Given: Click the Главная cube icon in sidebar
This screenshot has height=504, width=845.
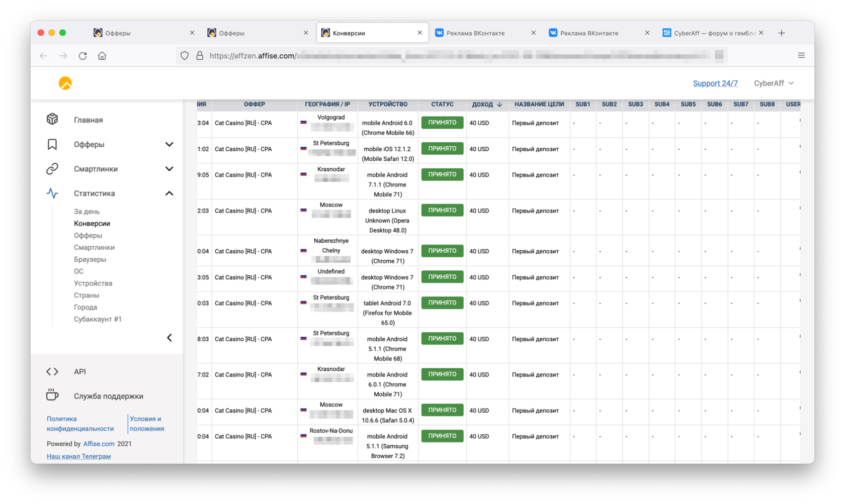Looking at the screenshot, I should click(x=52, y=119).
